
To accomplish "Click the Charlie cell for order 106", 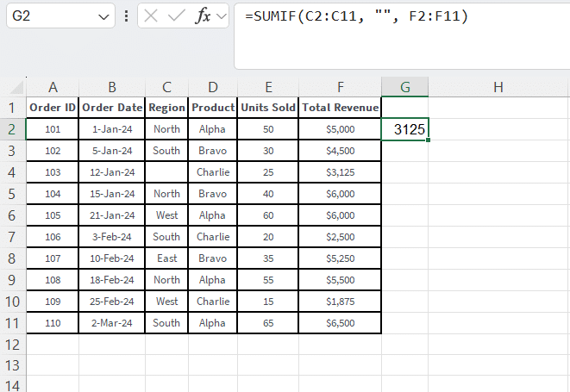I will point(213,237).
